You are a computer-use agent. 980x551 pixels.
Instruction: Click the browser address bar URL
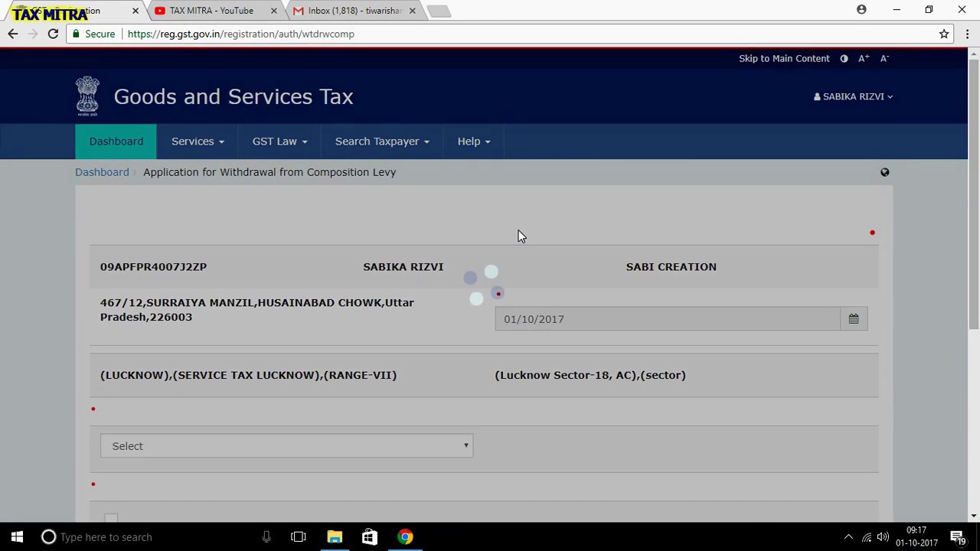click(x=240, y=34)
